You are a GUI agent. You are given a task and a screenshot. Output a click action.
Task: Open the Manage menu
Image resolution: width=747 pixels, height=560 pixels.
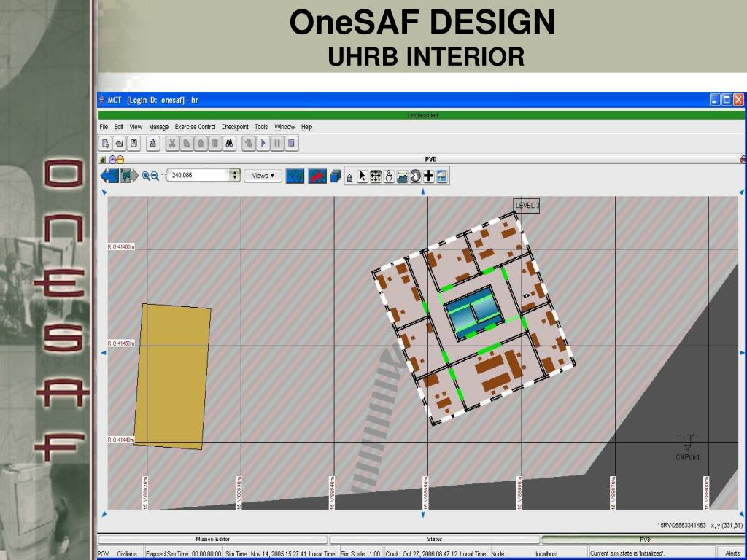click(x=158, y=127)
